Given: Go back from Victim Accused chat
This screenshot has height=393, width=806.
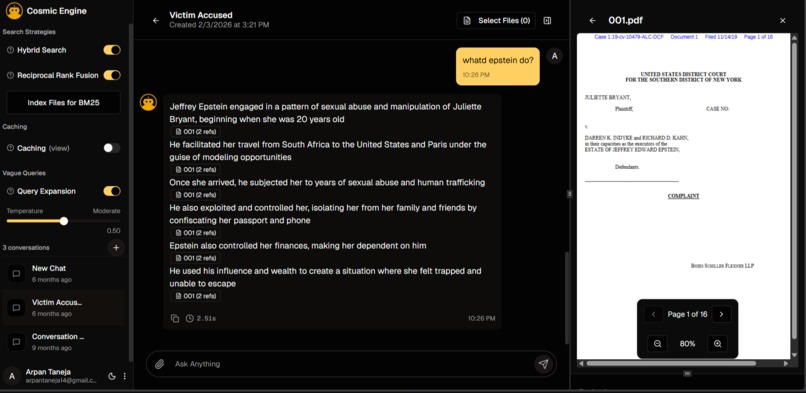Looking at the screenshot, I should (156, 21).
